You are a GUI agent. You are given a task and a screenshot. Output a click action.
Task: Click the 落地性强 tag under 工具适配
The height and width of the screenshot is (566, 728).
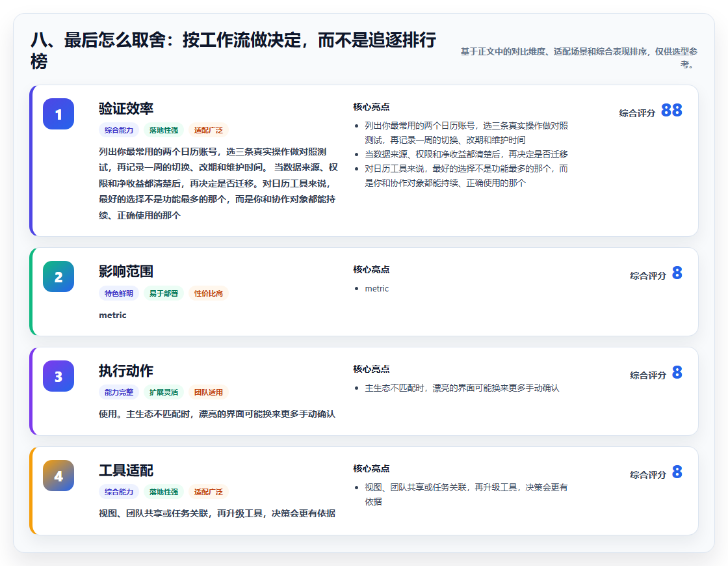point(163,492)
